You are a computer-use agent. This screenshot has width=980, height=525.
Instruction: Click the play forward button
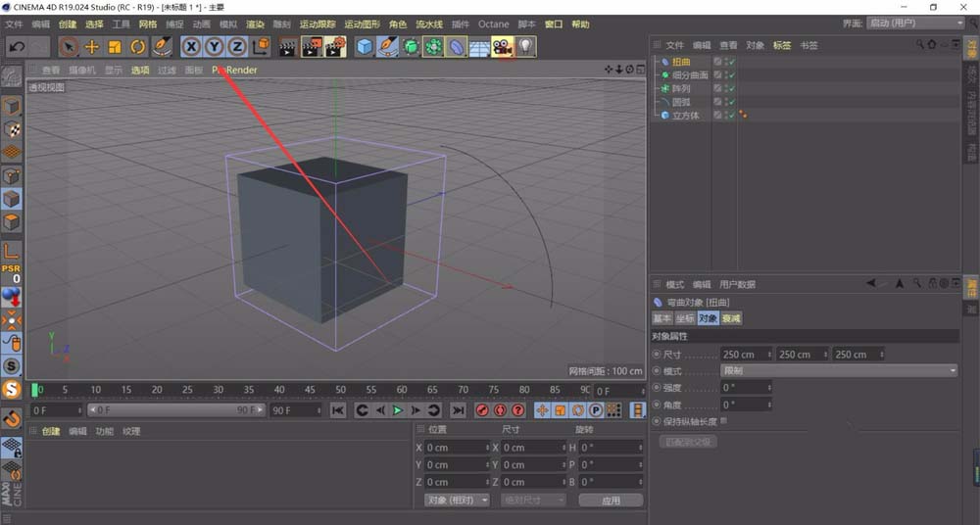(398, 410)
